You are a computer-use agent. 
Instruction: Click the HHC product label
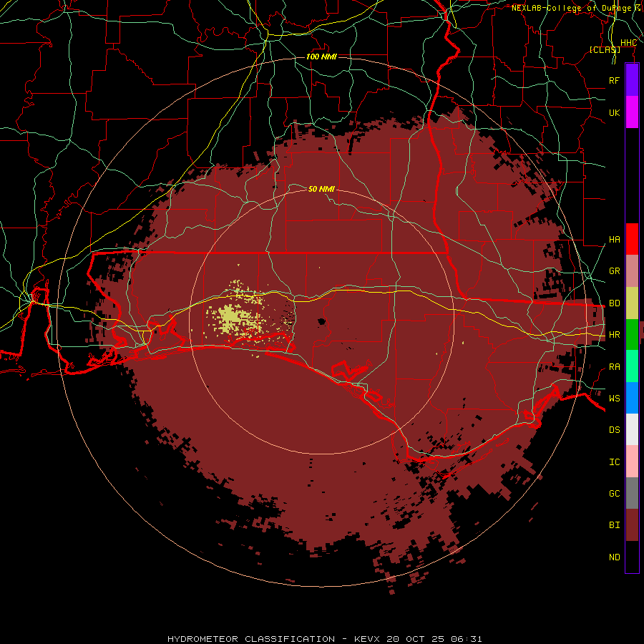pos(628,43)
